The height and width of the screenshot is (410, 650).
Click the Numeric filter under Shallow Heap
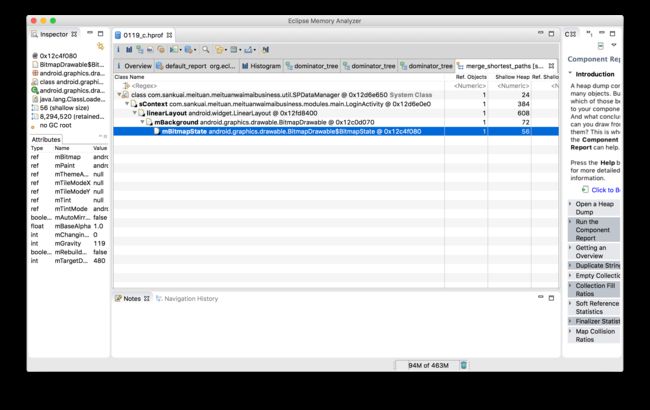coord(513,86)
